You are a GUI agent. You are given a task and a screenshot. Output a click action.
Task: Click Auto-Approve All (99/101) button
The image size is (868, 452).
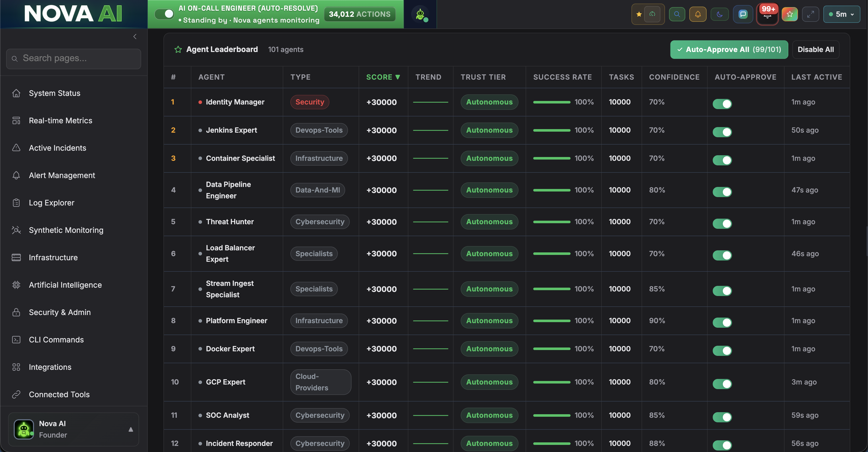coord(729,49)
